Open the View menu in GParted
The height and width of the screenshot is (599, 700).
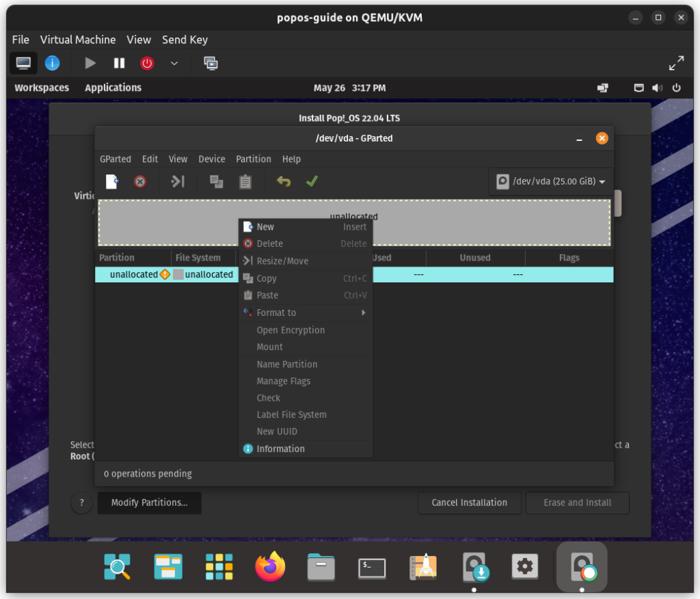pos(178,159)
